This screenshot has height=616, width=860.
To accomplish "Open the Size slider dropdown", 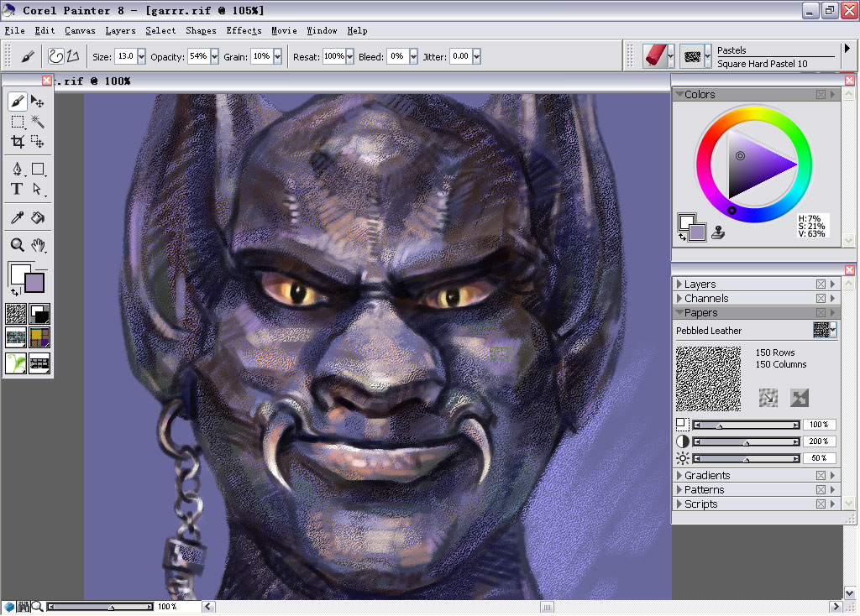I will click(141, 56).
